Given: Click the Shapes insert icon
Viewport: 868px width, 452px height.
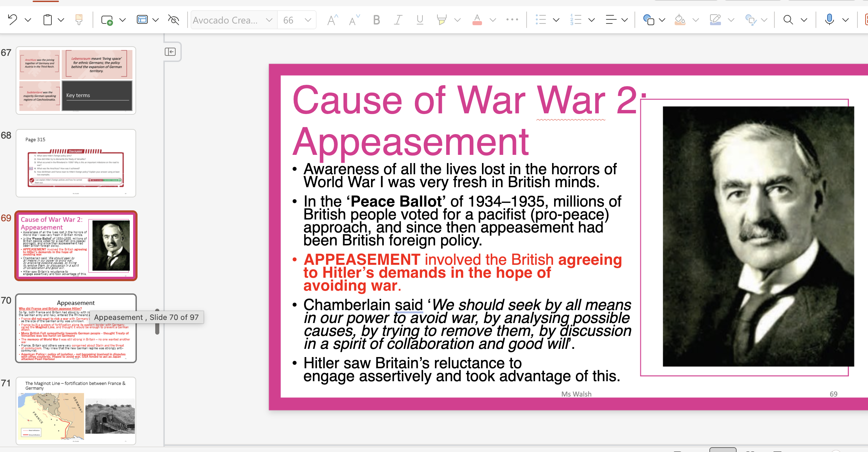Looking at the screenshot, I should coord(648,20).
